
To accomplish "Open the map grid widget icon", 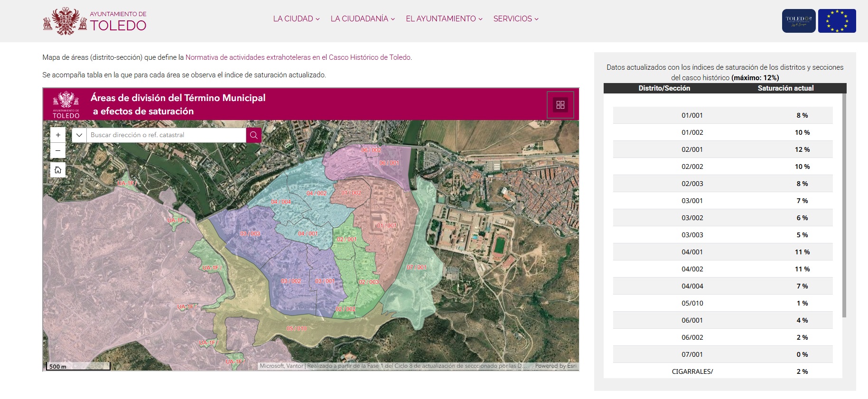I will point(560,105).
